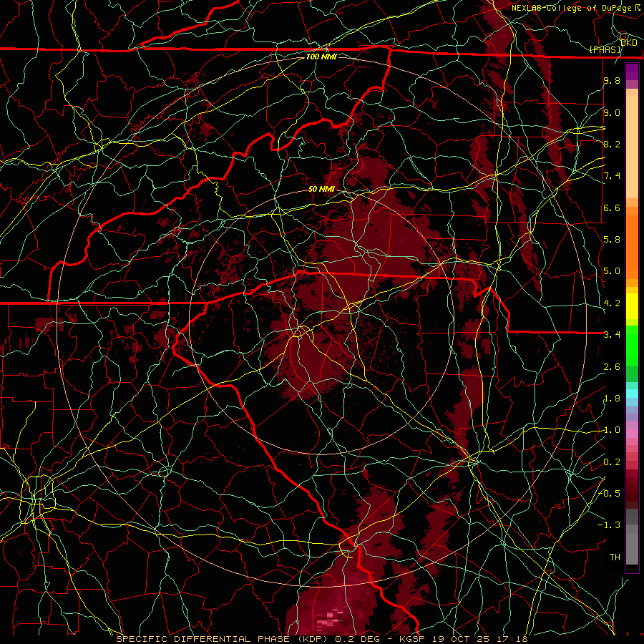This screenshot has width=644, height=644.
Task: Pick the pink segment of the color bar
Action: pyautogui.click(x=632, y=434)
